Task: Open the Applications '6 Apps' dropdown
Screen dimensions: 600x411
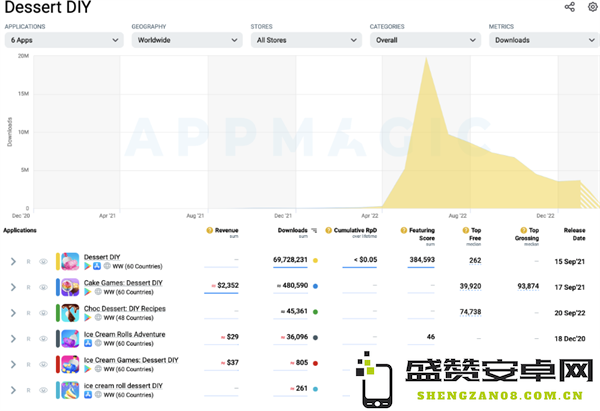Action: 64,40
